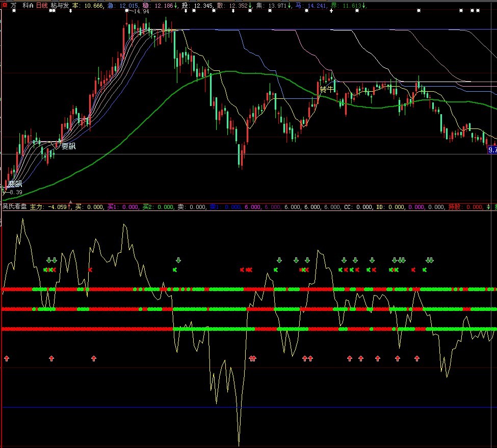The image size is (497, 448).
Task: Open the 吴氏看盘 indicator title
Action: (14, 207)
